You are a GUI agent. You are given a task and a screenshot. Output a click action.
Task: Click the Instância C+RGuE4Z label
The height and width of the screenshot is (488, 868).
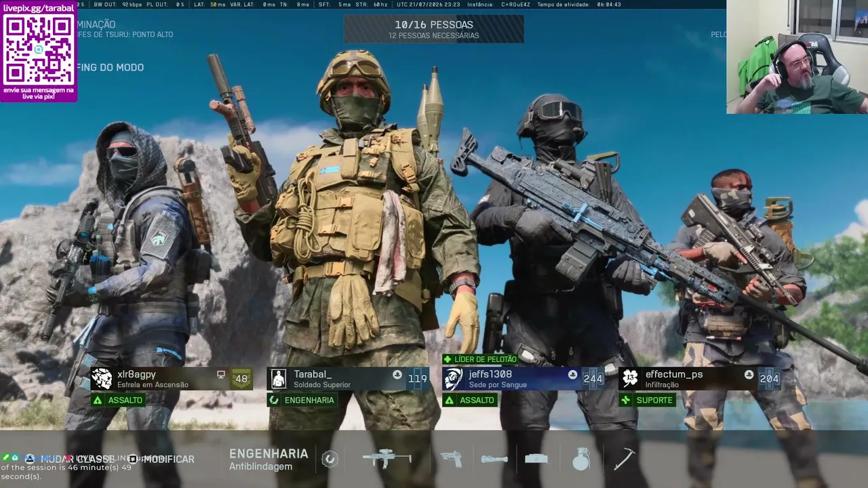[x=498, y=4]
